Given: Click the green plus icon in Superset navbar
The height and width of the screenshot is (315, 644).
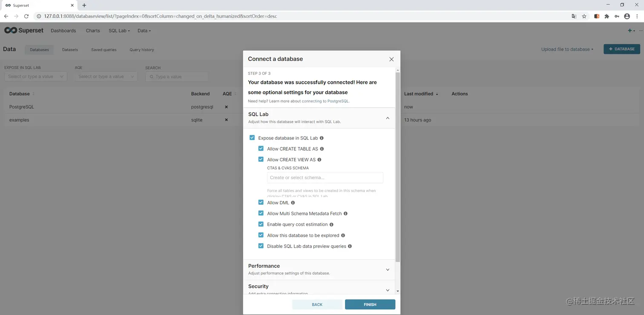Looking at the screenshot, I should 630,31.
